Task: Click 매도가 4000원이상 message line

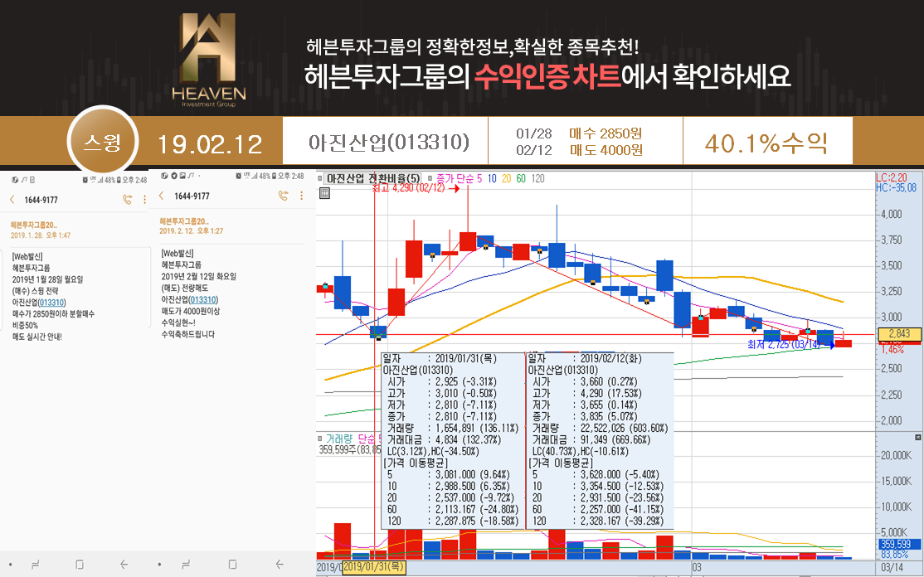Action: click(190, 311)
